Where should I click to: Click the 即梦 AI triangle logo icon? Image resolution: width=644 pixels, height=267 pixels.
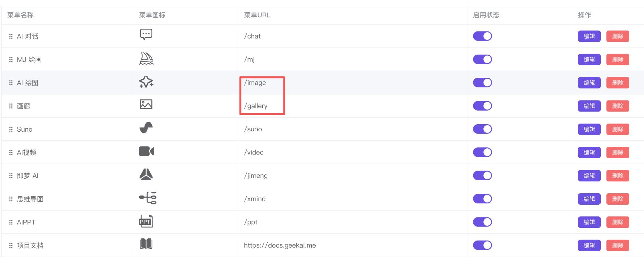[146, 175]
